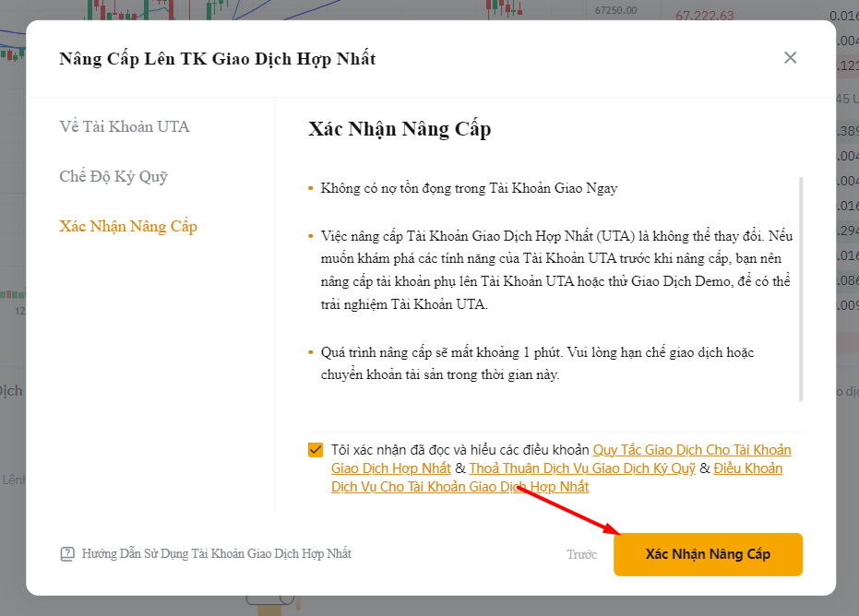Viewport: 859px width, 616px height.
Task: Click the Quá trình nâng cấp bullet text
Action: tap(537, 363)
